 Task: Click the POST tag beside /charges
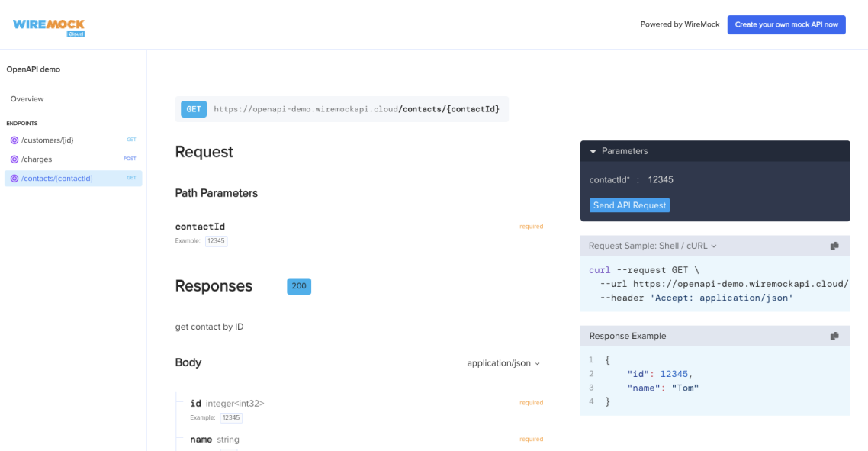point(130,159)
